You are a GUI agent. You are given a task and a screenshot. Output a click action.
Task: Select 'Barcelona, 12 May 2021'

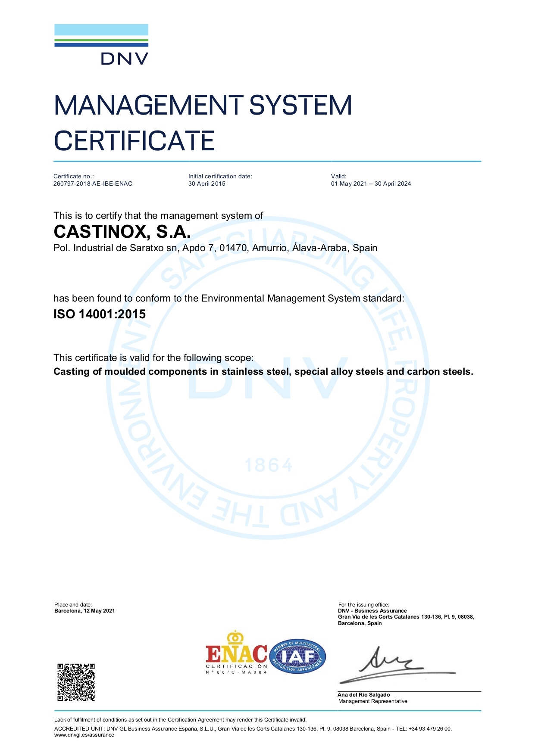(x=84, y=611)
